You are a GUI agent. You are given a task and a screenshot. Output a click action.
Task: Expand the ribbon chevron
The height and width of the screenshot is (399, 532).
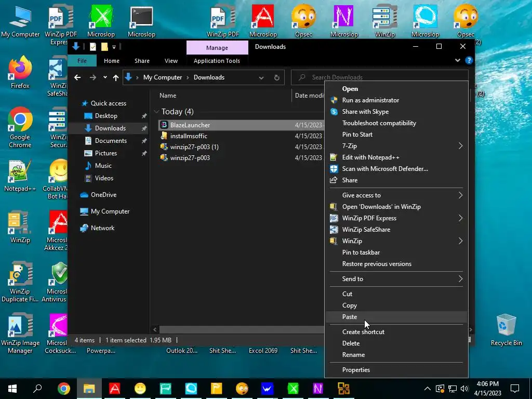coord(458,60)
